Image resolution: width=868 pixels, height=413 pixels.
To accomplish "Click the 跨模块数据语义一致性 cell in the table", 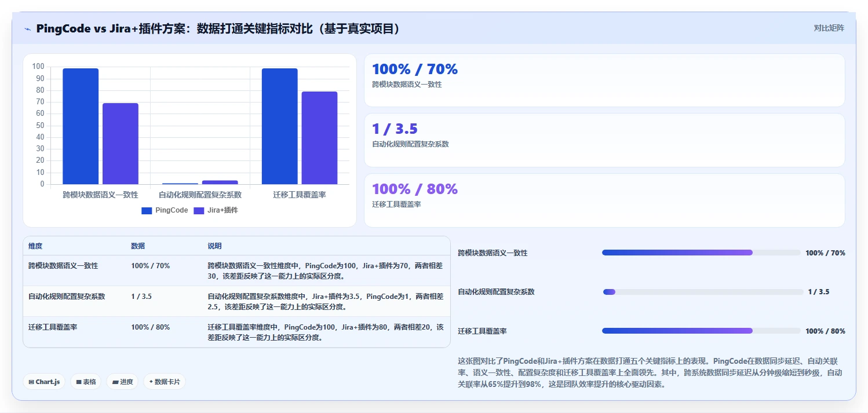I will click(63, 266).
